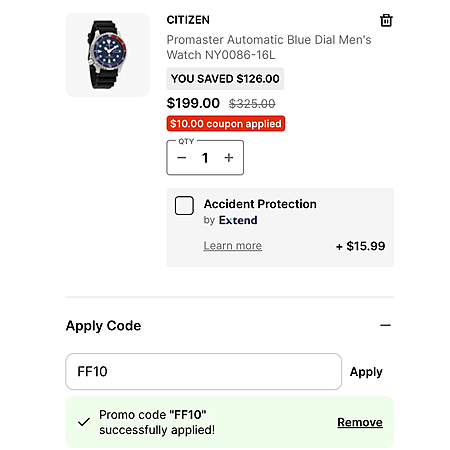The image size is (450, 450).
Task: Increase quantity with the plus button
Action: tap(229, 157)
